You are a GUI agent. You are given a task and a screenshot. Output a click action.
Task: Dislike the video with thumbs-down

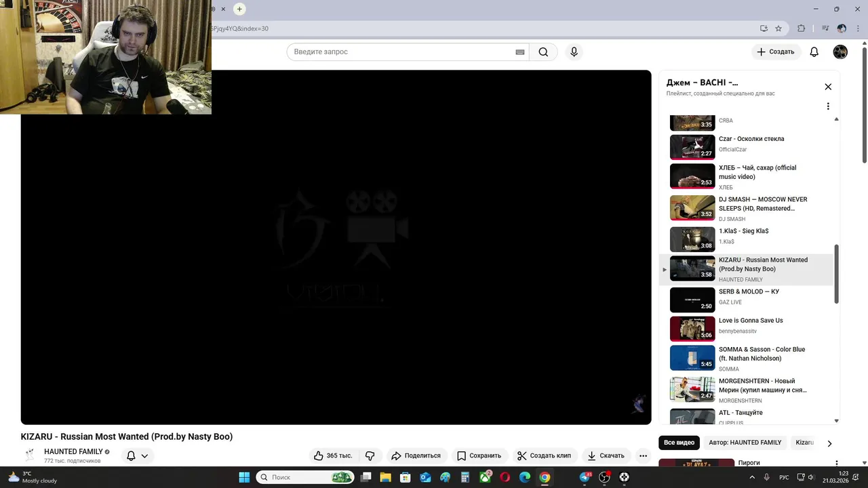click(370, 456)
